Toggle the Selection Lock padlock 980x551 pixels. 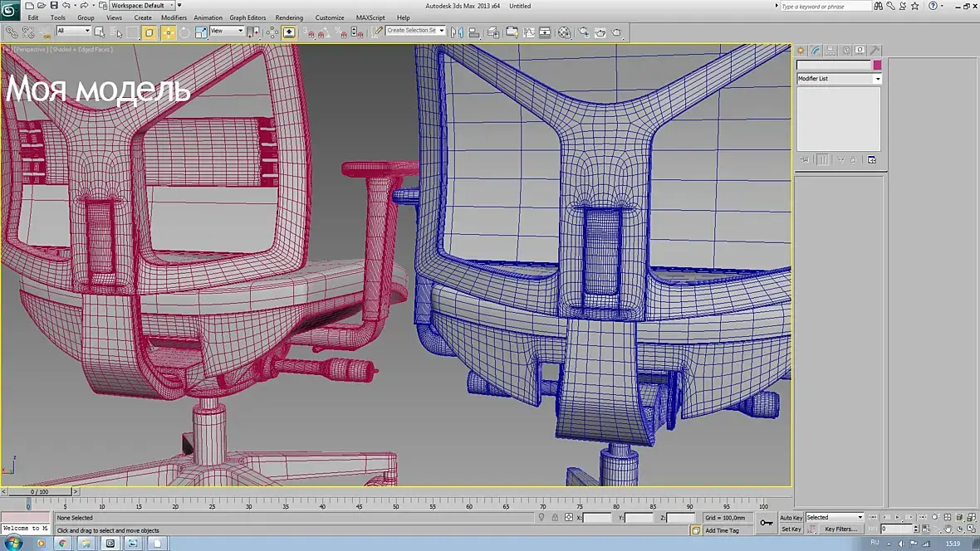point(555,517)
